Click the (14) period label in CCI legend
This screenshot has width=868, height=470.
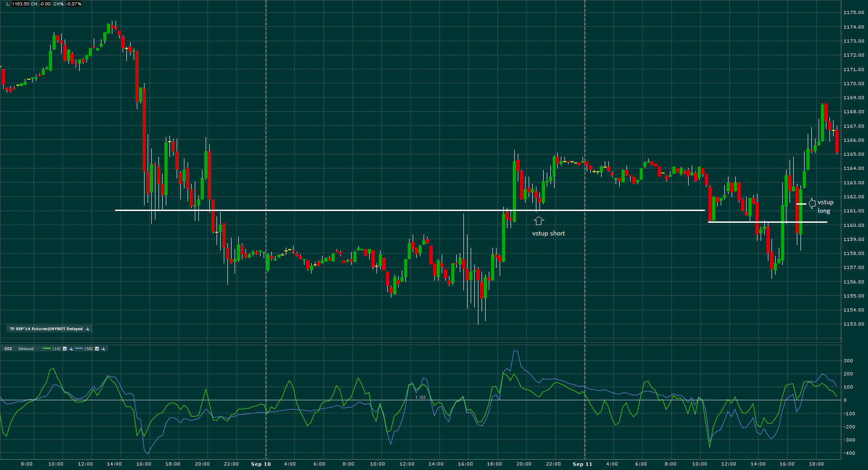pyautogui.click(x=57, y=349)
